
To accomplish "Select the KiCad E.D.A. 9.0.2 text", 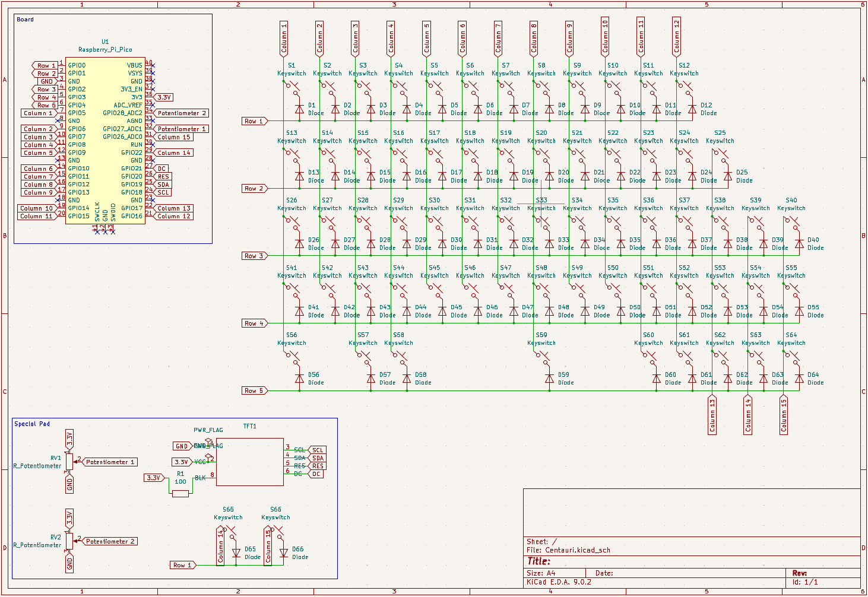I will tap(559, 582).
